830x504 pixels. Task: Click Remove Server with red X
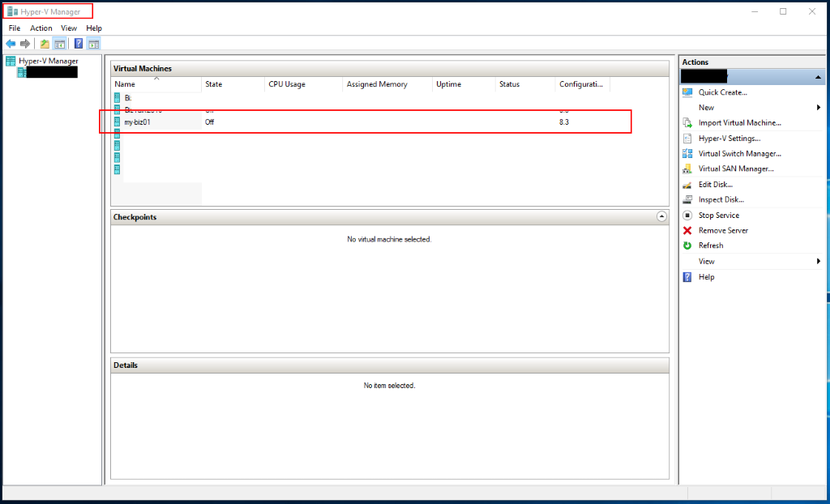723,230
